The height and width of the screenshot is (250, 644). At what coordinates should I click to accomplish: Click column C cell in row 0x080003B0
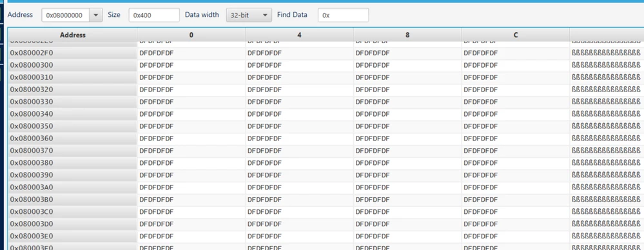516,200
